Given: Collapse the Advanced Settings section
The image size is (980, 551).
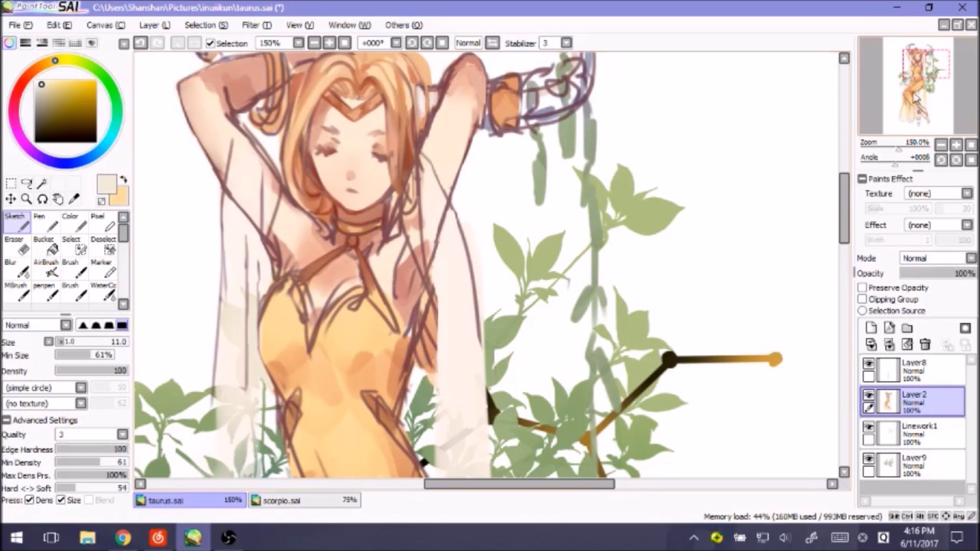Looking at the screenshot, I should [7, 420].
